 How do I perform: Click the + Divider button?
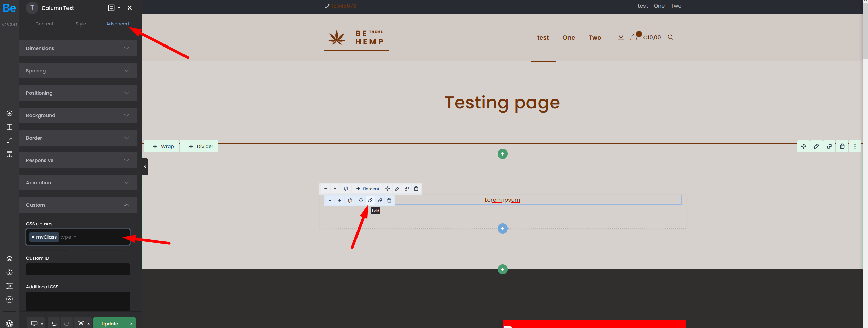coord(199,146)
